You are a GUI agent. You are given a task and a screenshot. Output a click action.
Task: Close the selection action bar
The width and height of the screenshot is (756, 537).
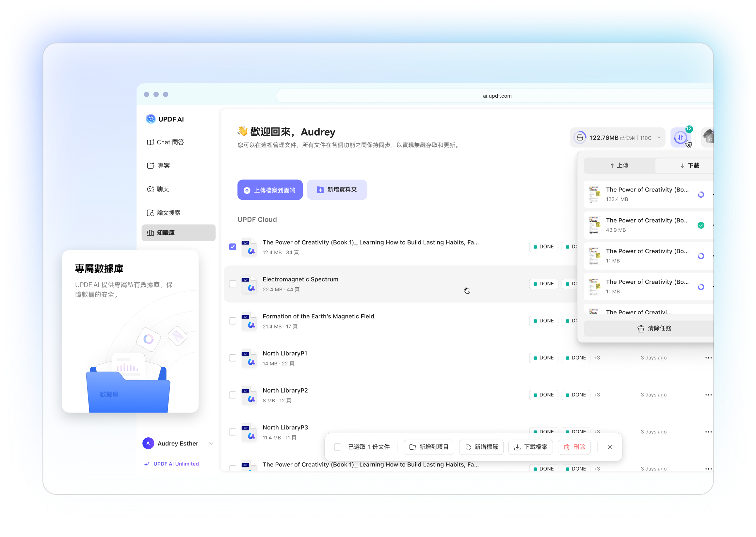coord(610,447)
